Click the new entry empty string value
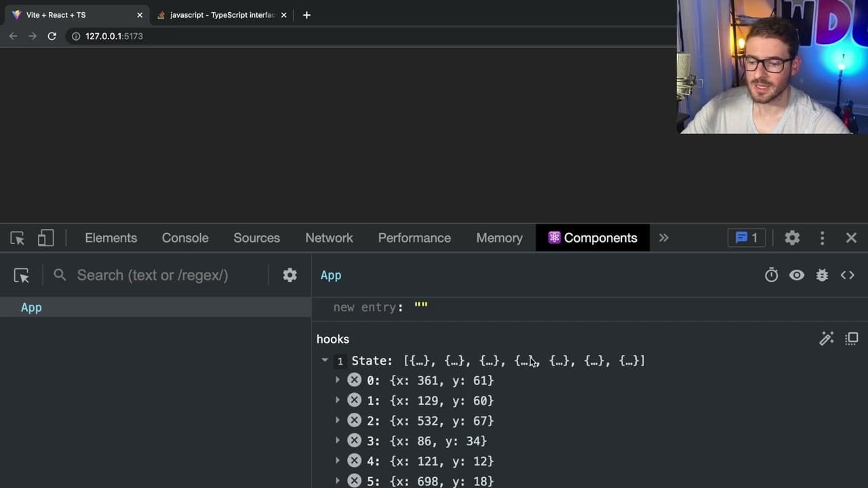 click(x=421, y=306)
